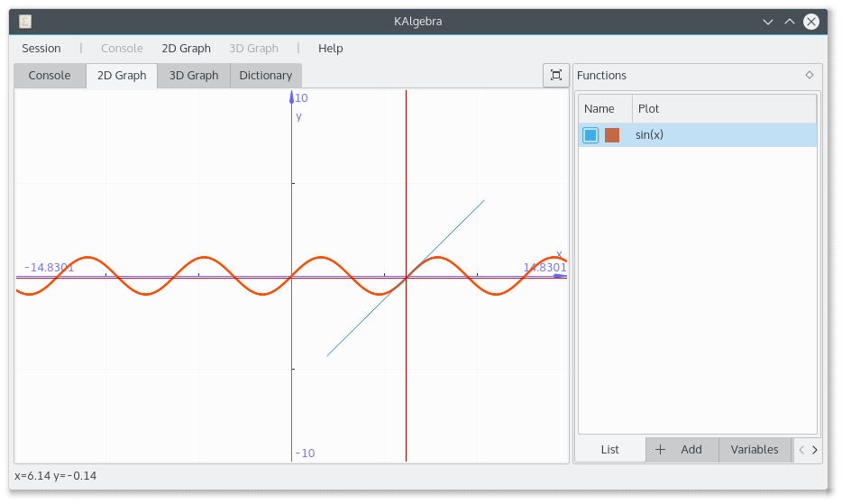Minimize the KAlgebra window
The image size is (842, 504).
(x=768, y=22)
